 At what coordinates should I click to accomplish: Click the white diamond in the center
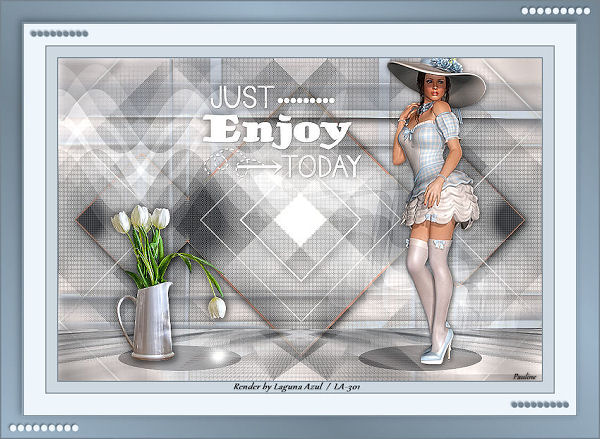pos(298,219)
